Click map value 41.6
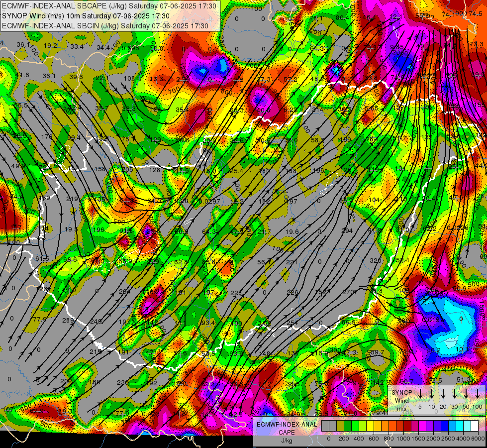Screen dimensions: 487x448 click(x=22, y=75)
